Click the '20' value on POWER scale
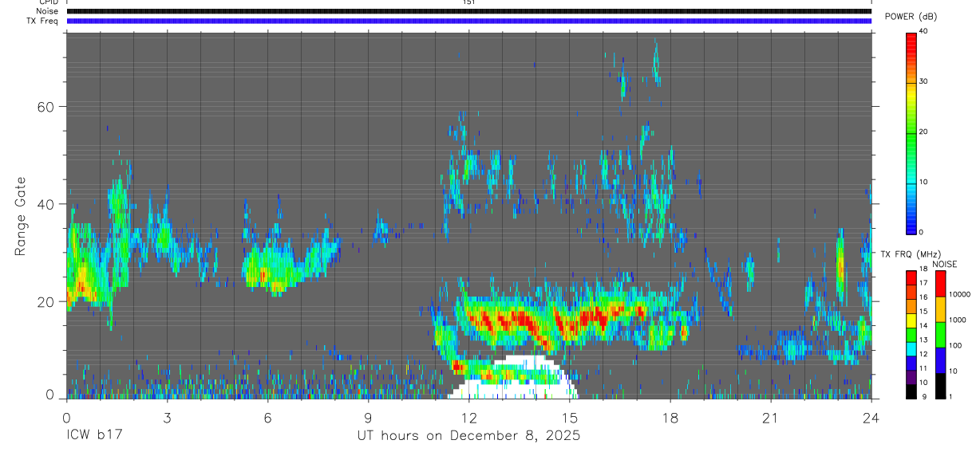980x452 pixels. click(x=925, y=132)
